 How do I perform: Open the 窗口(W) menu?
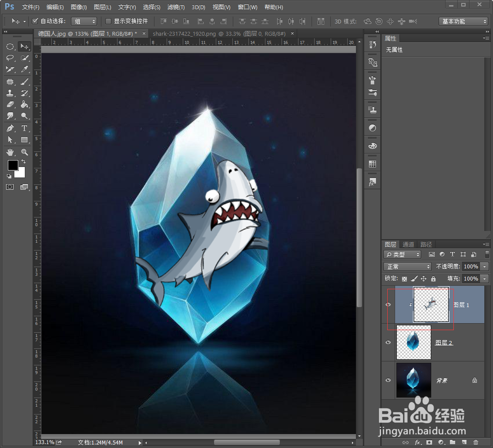[x=248, y=7]
